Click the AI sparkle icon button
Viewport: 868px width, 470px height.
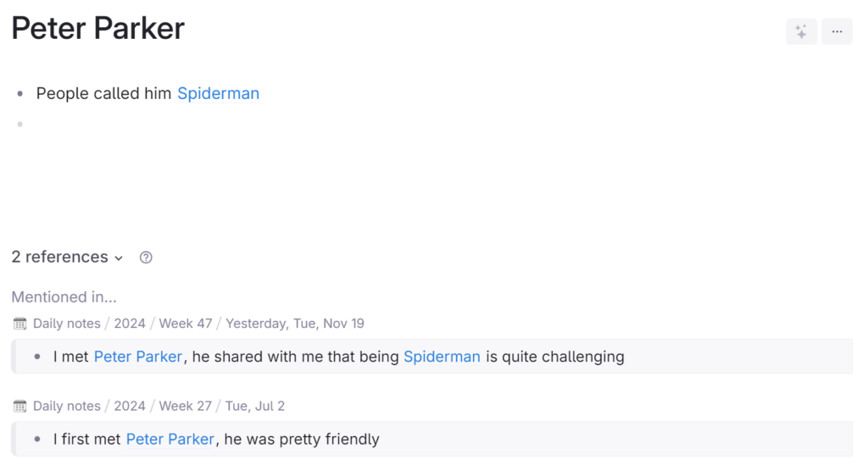pyautogui.click(x=801, y=31)
